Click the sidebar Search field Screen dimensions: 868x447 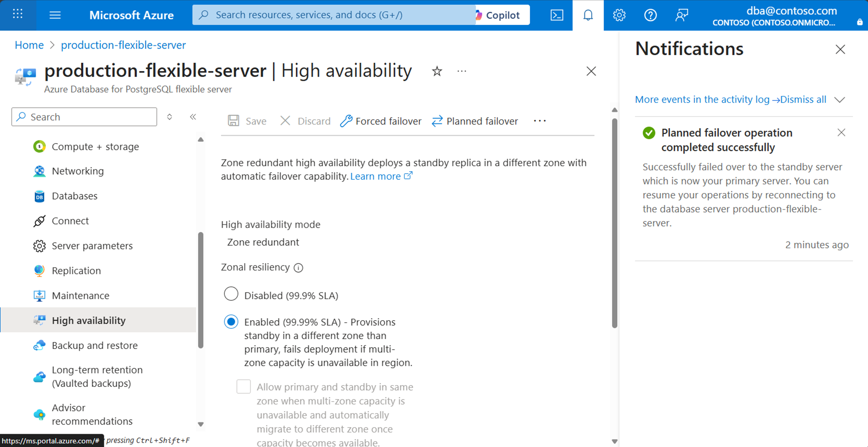(84, 117)
